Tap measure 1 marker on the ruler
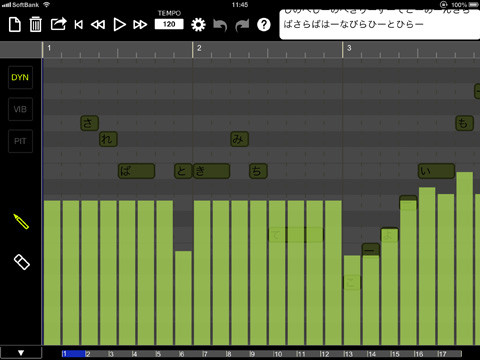 click(49, 48)
